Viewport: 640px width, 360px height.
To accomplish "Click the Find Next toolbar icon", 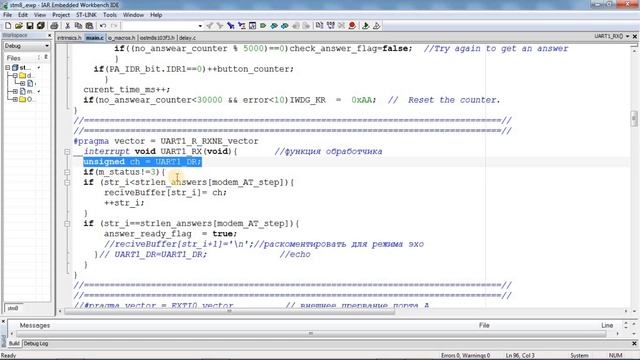I will pos(220,26).
